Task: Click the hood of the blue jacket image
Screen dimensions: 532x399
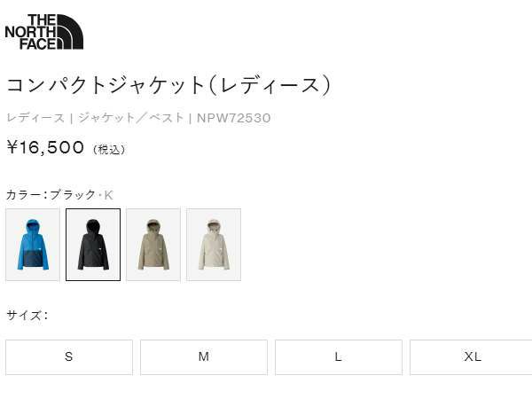Action: (33, 225)
